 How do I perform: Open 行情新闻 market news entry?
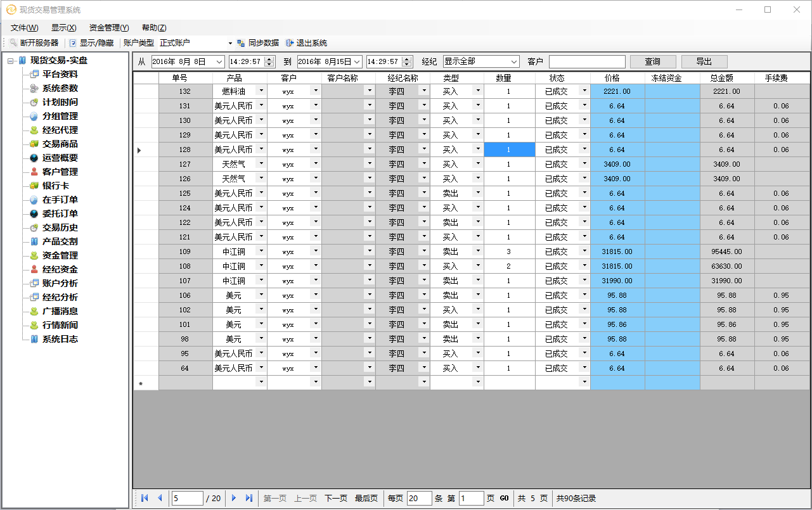click(60, 325)
